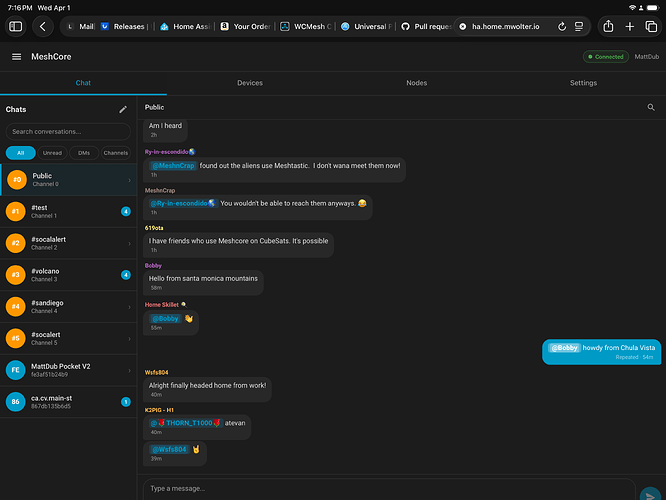Filter chats by DMs

(84, 153)
